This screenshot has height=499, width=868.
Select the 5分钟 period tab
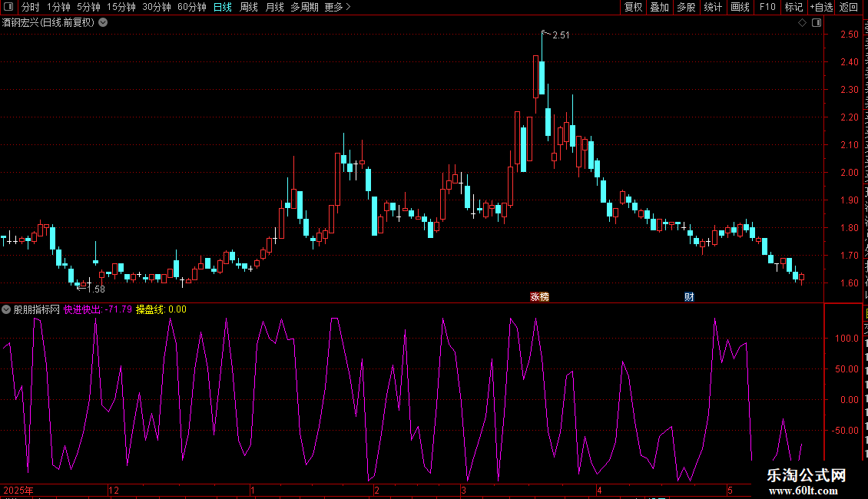click(x=88, y=7)
